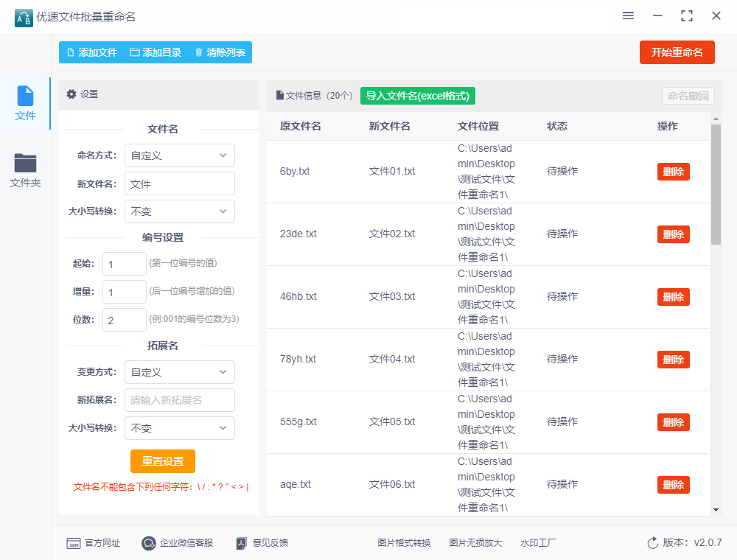The height and width of the screenshot is (560, 737).
Task: Delete the 555g.txt row
Action: pyautogui.click(x=673, y=422)
